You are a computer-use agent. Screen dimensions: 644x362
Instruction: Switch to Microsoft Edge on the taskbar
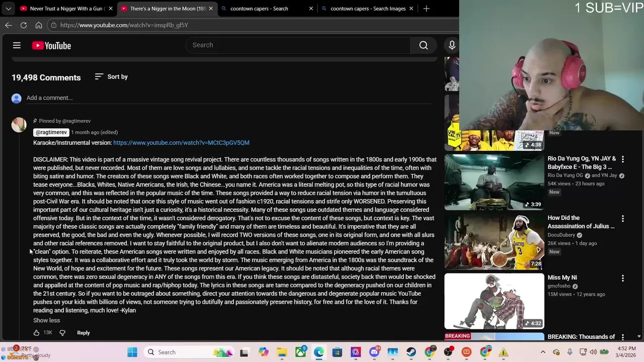pyautogui.click(x=319, y=352)
